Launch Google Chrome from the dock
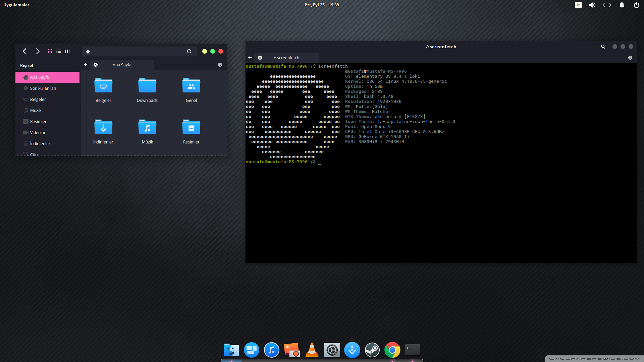Viewport: 644px width, 362px height. [x=392, y=350]
